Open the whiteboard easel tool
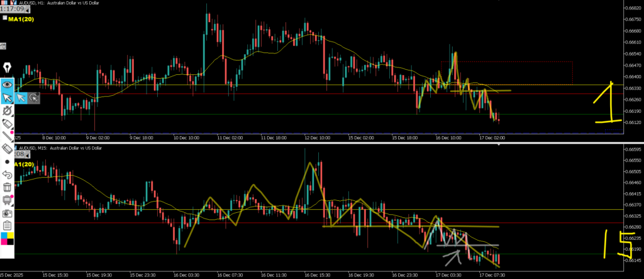Image resolution: width=644 pixels, height=279 pixels. [8, 200]
